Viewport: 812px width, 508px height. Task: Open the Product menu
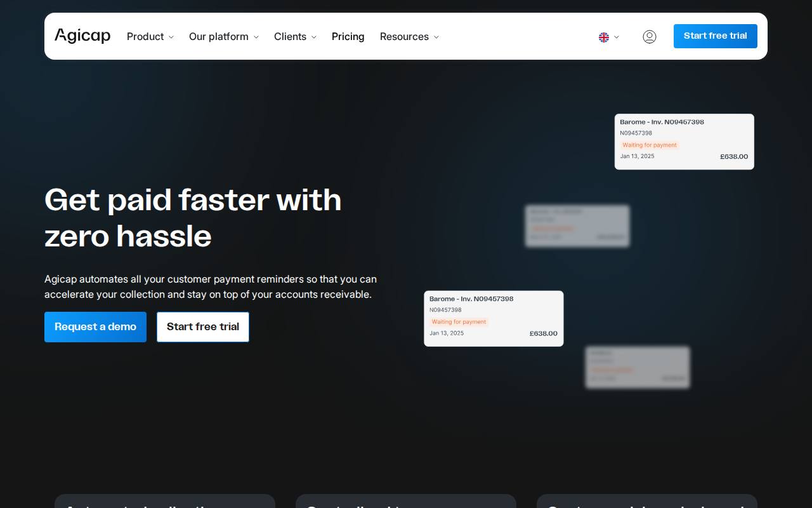click(x=145, y=37)
